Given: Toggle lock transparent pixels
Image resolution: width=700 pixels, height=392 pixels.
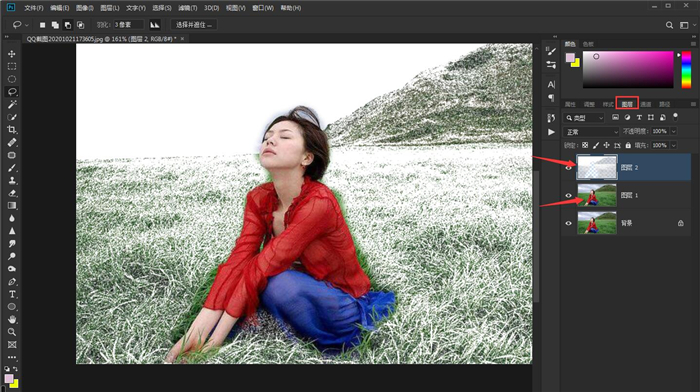Looking at the screenshot, I should click(x=585, y=145).
